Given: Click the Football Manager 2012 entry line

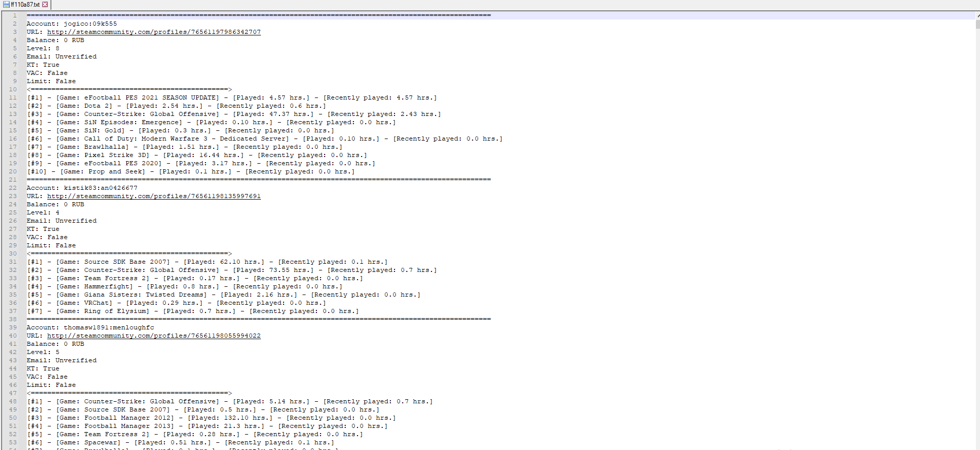Looking at the screenshot, I should click(211, 418).
